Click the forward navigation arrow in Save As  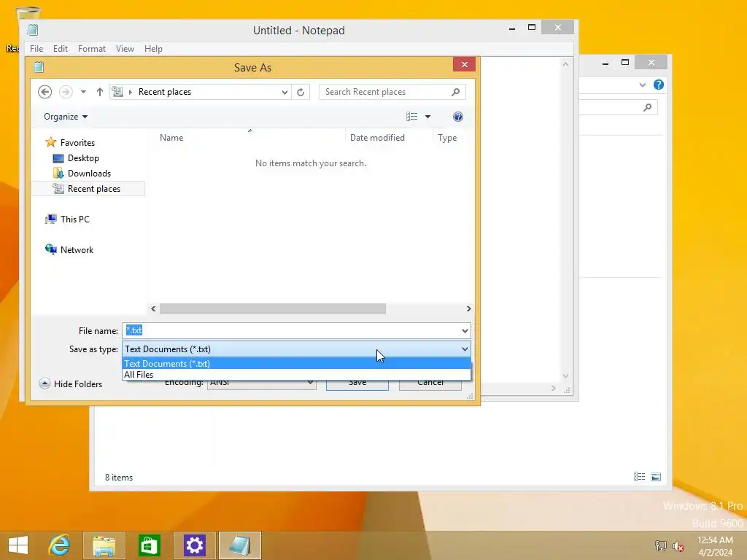pyautogui.click(x=66, y=92)
